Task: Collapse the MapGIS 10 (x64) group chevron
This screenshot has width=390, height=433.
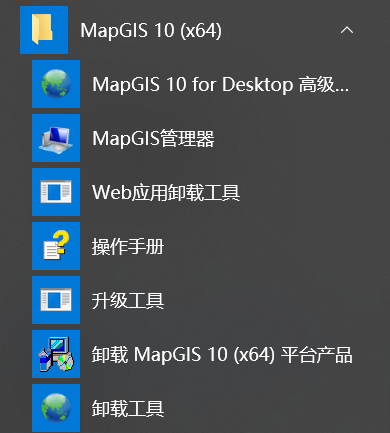Action: click(x=347, y=30)
